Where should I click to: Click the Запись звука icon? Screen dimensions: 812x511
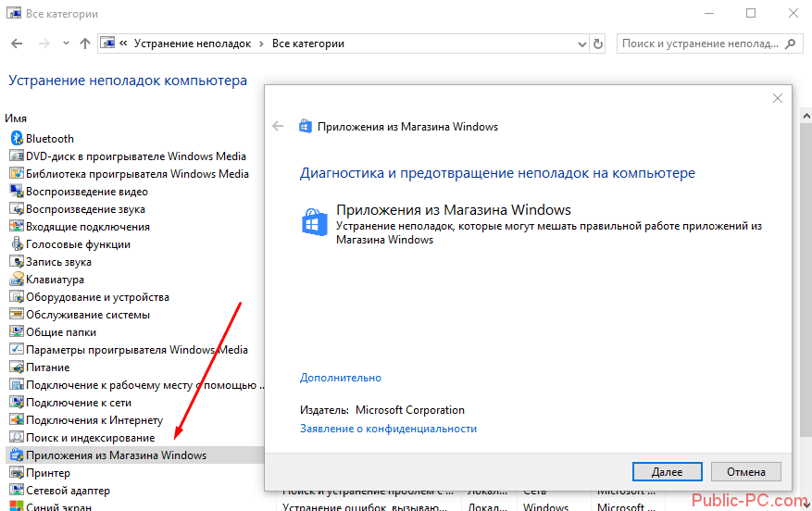coord(17,261)
